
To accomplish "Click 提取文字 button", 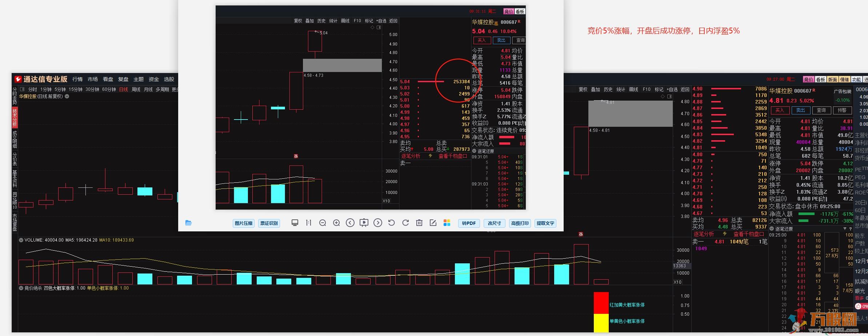I will [x=545, y=223].
